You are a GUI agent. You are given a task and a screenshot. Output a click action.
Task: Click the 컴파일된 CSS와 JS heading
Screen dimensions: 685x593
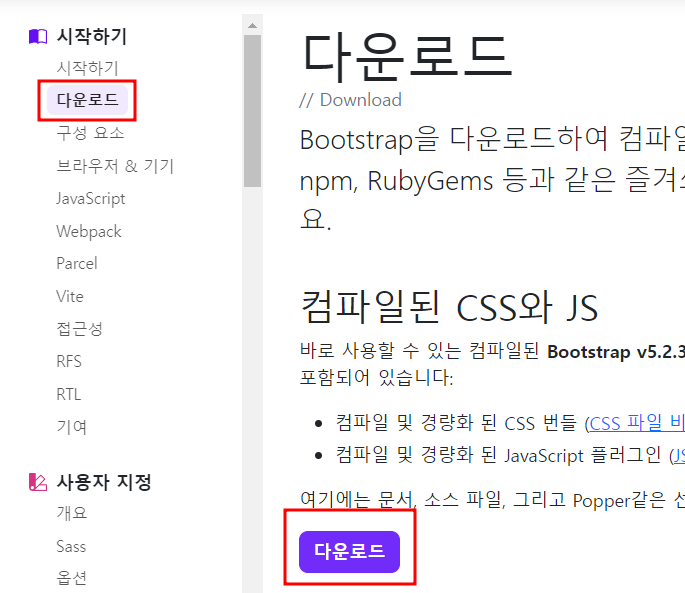click(449, 308)
